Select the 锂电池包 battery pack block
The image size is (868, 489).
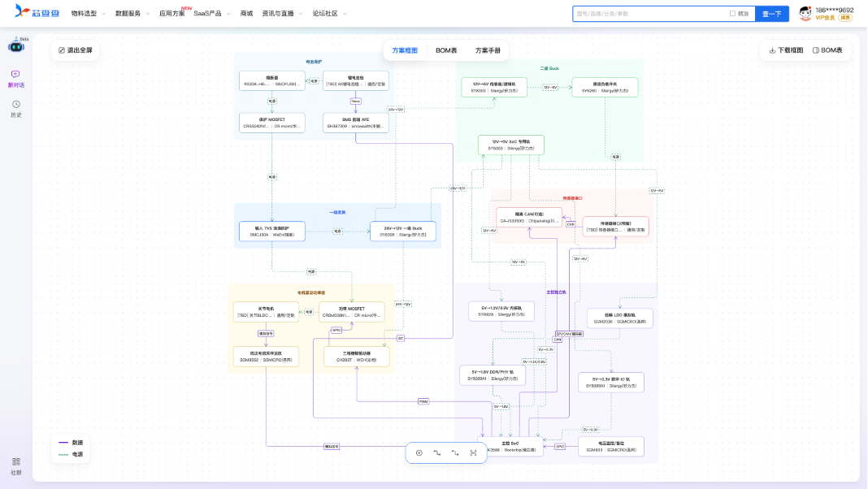coord(355,80)
